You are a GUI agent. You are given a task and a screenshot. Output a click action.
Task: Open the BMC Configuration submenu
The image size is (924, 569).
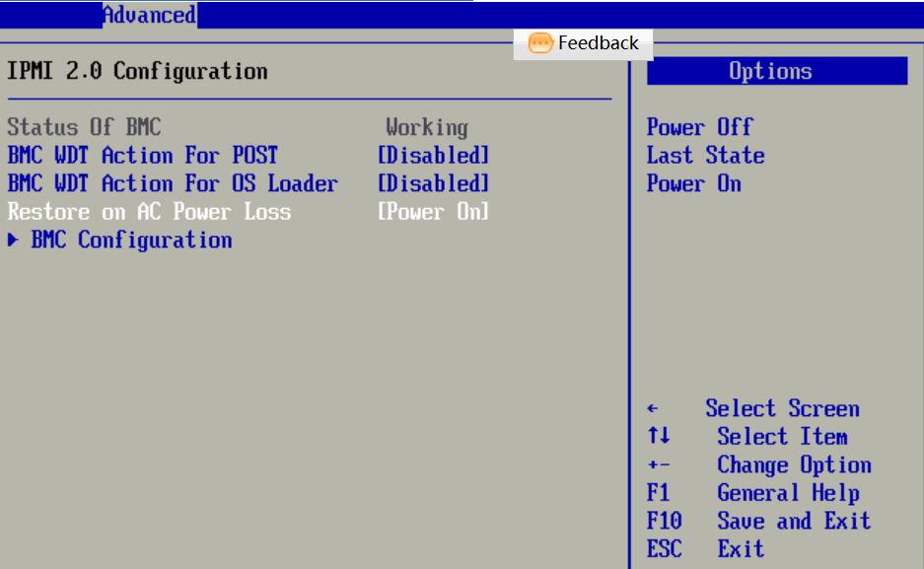[131, 241]
